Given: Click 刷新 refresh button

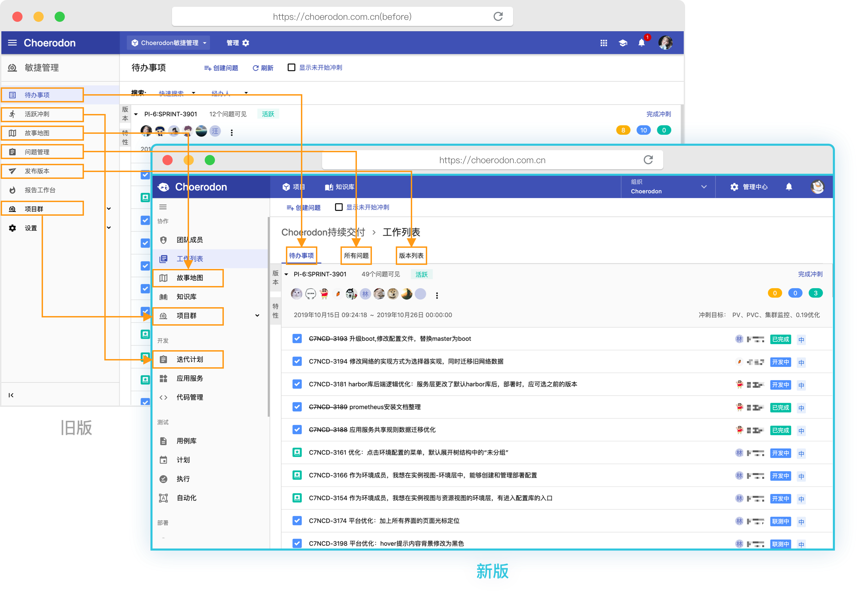Looking at the screenshot, I should tap(263, 68).
